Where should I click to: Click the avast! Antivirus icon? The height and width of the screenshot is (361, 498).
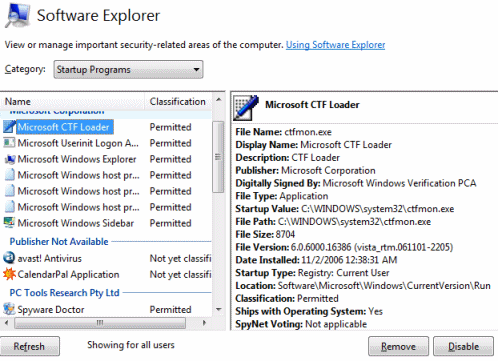9,258
